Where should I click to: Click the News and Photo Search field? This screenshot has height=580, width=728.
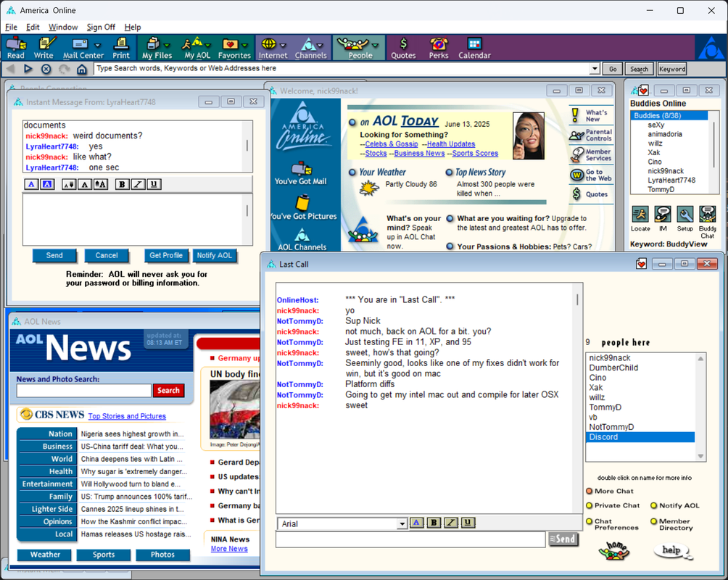pos(84,391)
